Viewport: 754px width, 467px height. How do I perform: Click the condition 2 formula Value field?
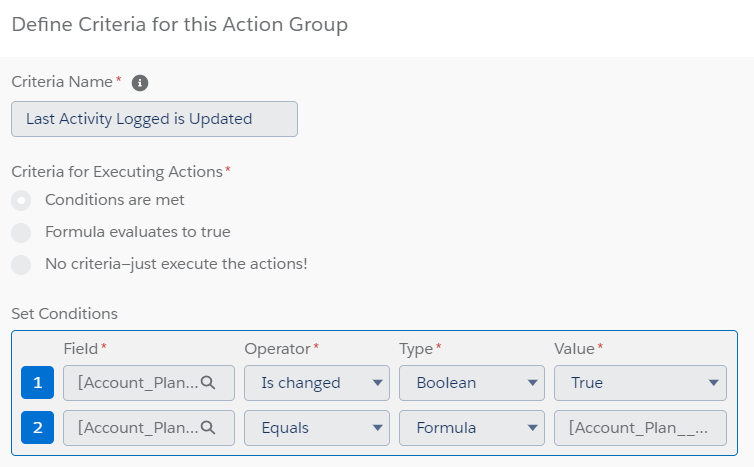[640, 427]
